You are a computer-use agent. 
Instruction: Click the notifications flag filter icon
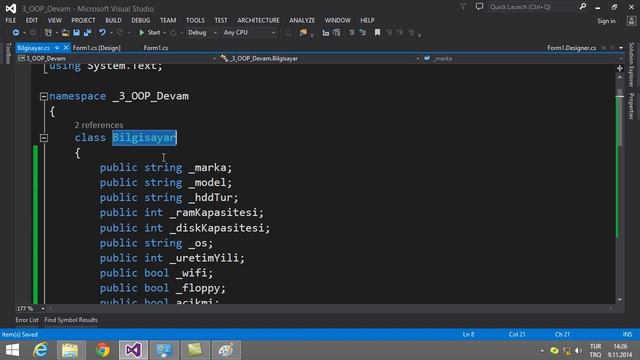coord(463,7)
